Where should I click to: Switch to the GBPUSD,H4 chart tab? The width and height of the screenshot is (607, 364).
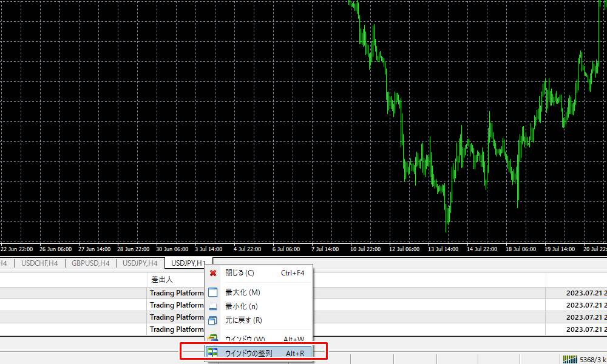90,263
